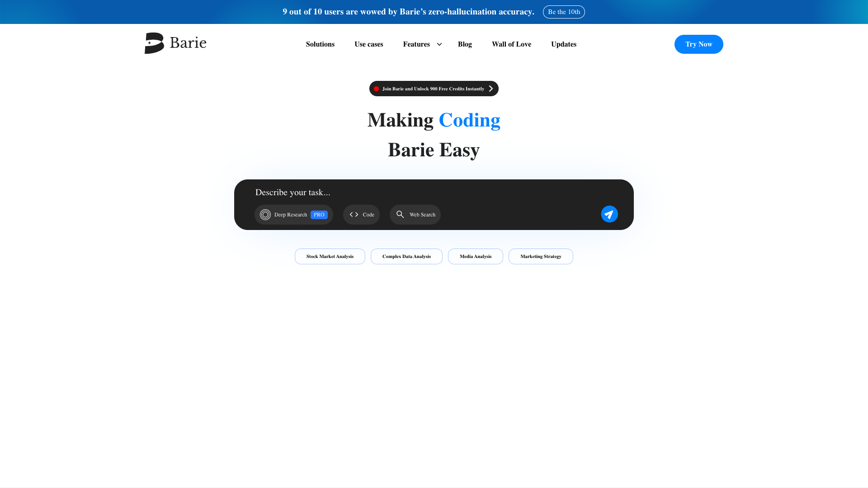Image resolution: width=868 pixels, height=488 pixels.
Task: Toggle Deep Research PRO mode
Action: (x=294, y=215)
